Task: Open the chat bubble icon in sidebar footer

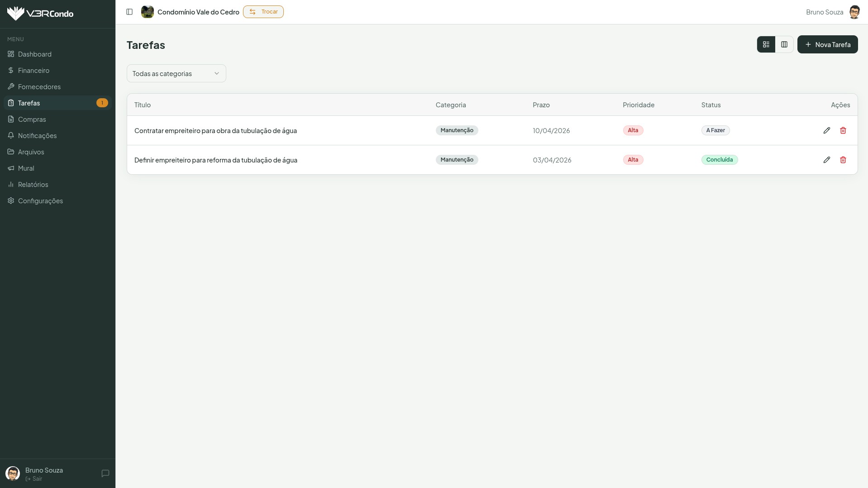Action: (105, 474)
